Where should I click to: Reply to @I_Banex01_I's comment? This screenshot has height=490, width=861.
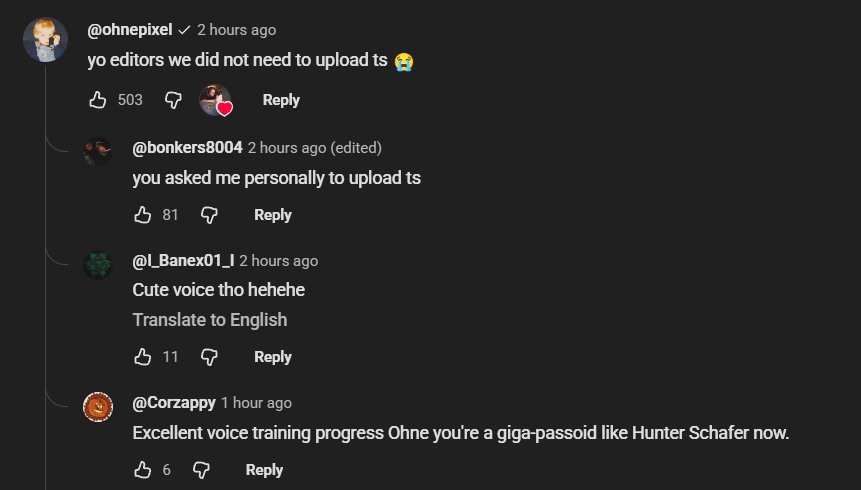pyautogui.click(x=273, y=357)
